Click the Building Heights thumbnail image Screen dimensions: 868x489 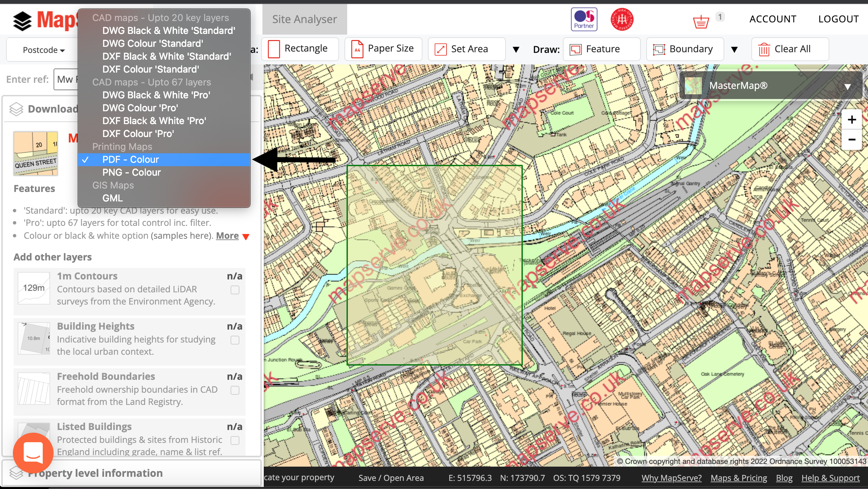click(x=34, y=338)
